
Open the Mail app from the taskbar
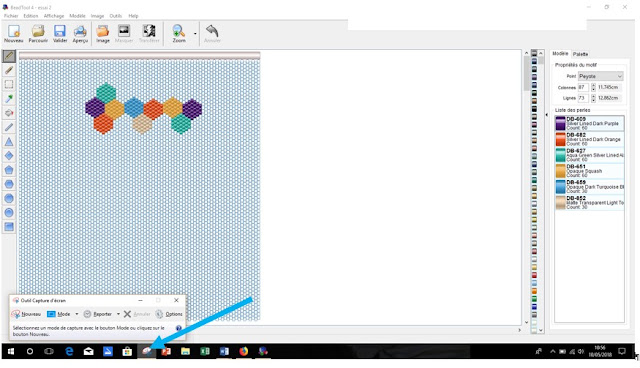(88, 351)
